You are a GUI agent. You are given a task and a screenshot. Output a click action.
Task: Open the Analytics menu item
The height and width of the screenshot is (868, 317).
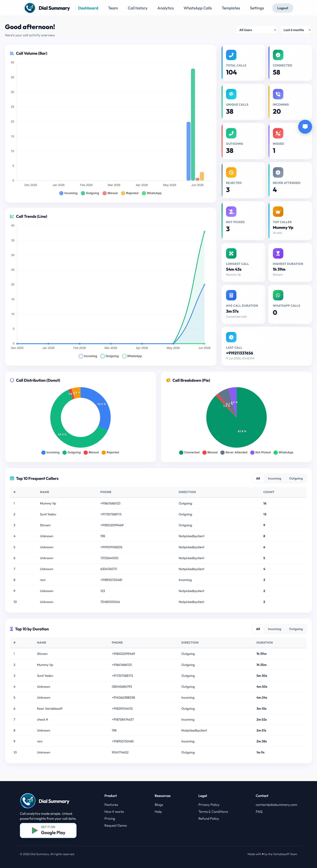click(166, 8)
